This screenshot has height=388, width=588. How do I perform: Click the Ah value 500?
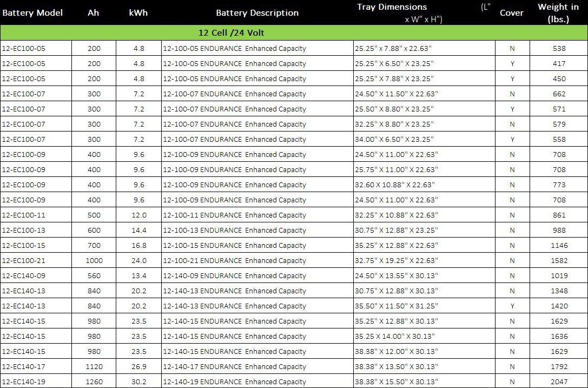pos(94,215)
